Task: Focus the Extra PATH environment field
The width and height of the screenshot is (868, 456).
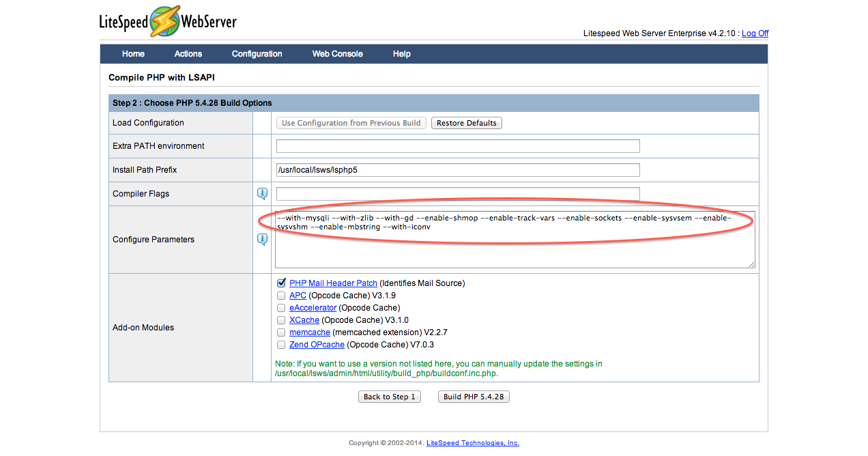Action: pyautogui.click(x=458, y=146)
